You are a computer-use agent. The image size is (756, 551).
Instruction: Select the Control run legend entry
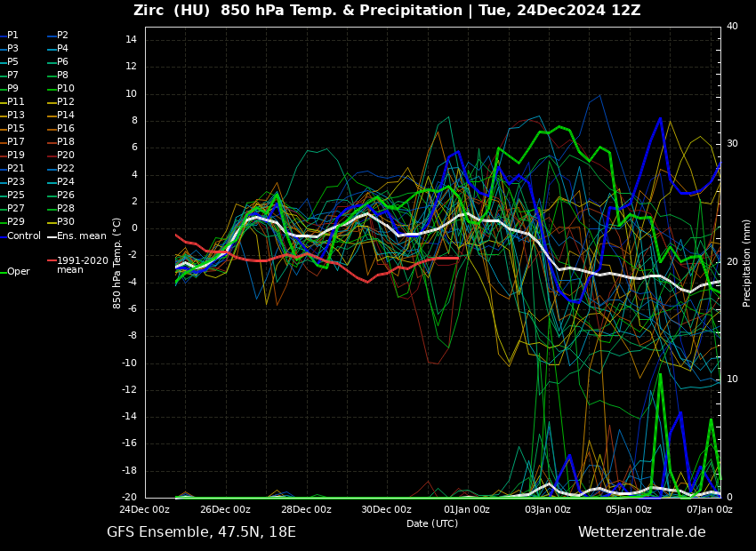pos(24,236)
